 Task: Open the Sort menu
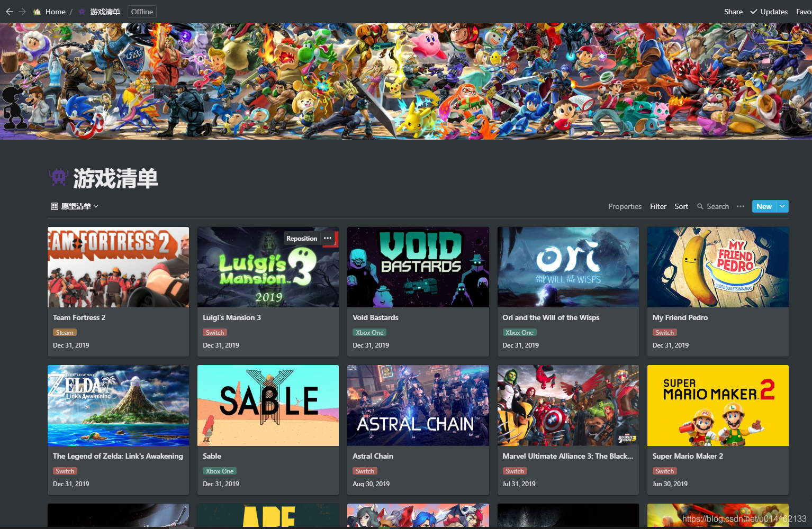(681, 206)
